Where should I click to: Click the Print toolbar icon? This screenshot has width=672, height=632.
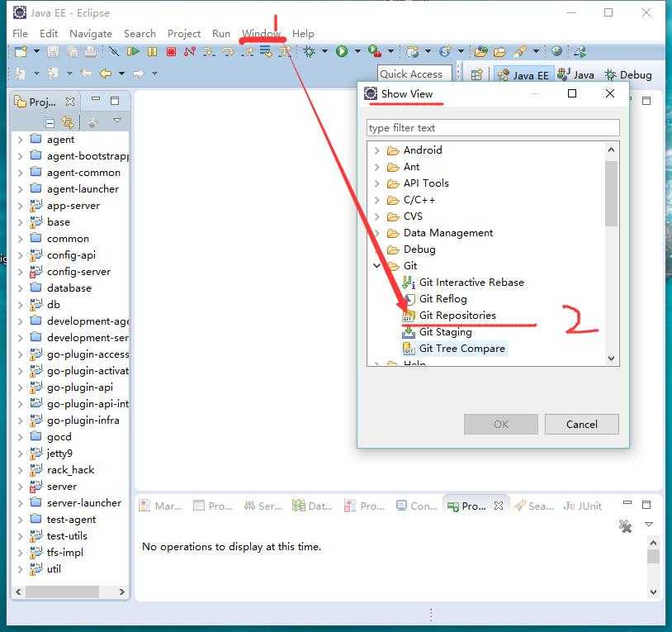pos(90,52)
